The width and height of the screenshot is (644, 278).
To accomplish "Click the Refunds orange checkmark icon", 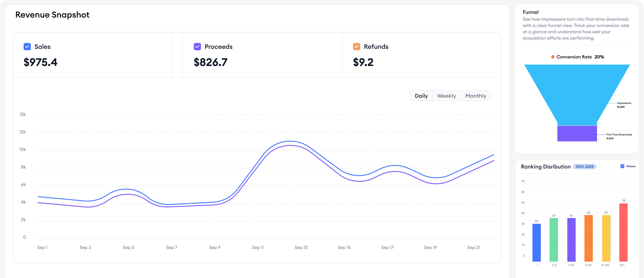I will [x=357, y=46].
